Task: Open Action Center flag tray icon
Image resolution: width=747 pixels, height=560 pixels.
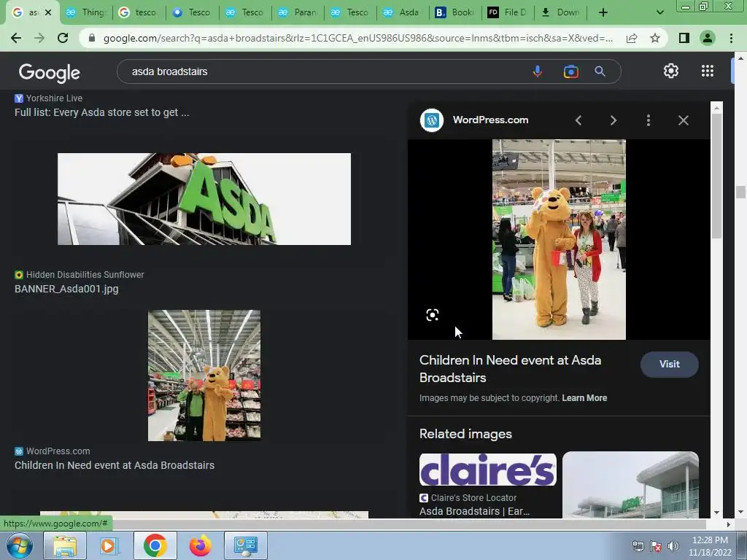Action: point(656,546)
